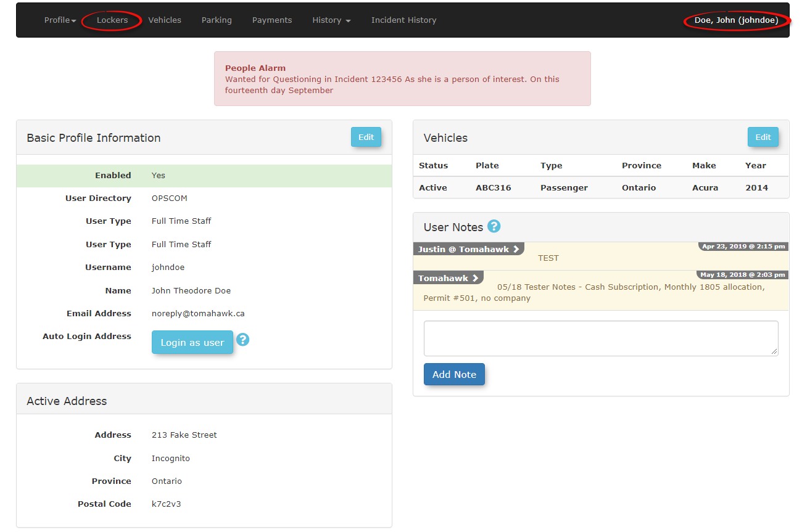Click the name John Theodore Doe
This screenshot has height=532, width=802.
coord(191,290)
